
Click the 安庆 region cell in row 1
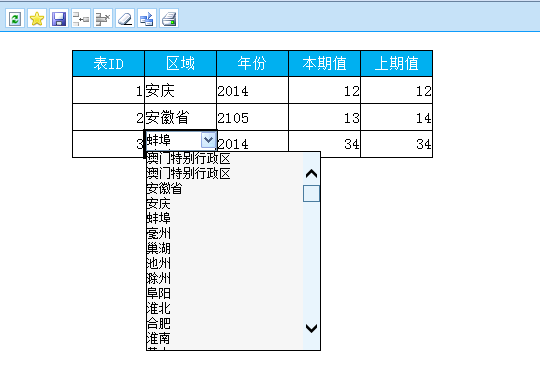coord(180,90)
